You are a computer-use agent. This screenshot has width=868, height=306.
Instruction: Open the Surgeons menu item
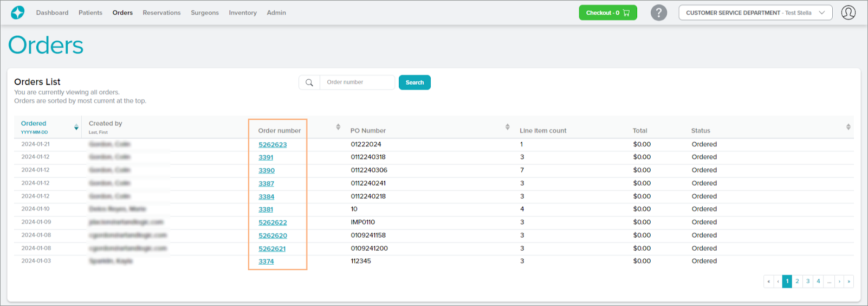(x=204, y=12)
